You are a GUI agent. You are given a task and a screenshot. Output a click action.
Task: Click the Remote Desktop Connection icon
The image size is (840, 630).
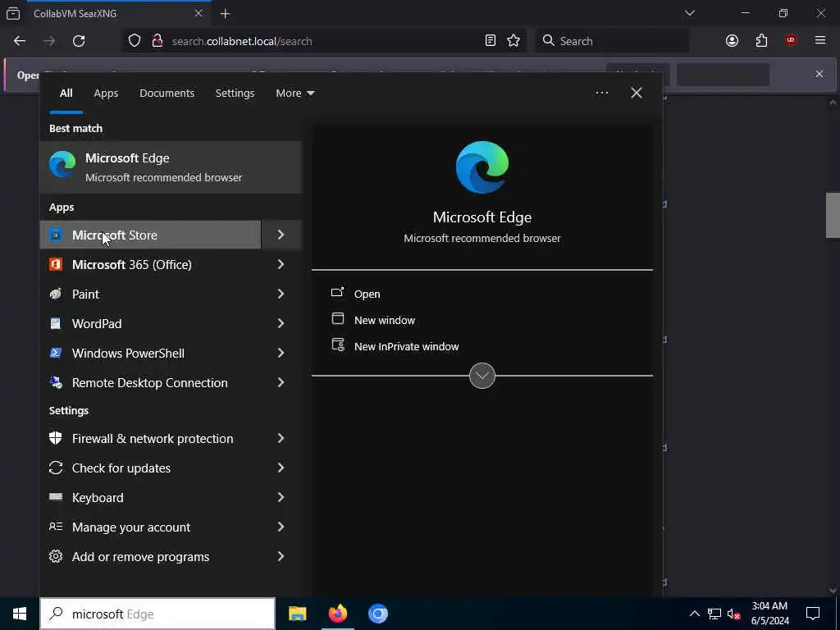tap(56, 382)
